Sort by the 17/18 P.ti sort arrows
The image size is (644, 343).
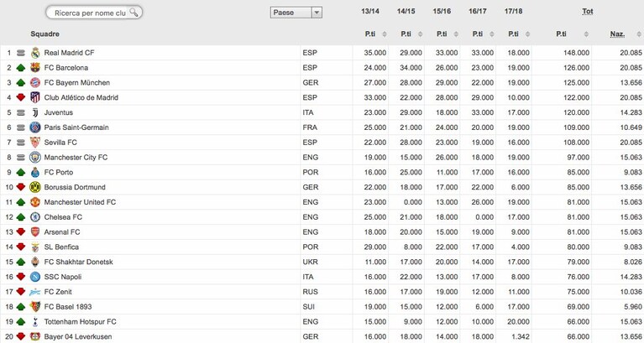click(528, 34)
